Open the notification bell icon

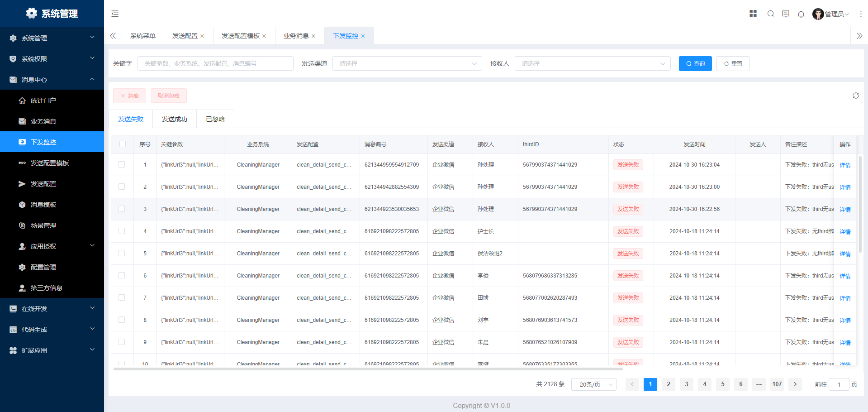coord(801,14)
